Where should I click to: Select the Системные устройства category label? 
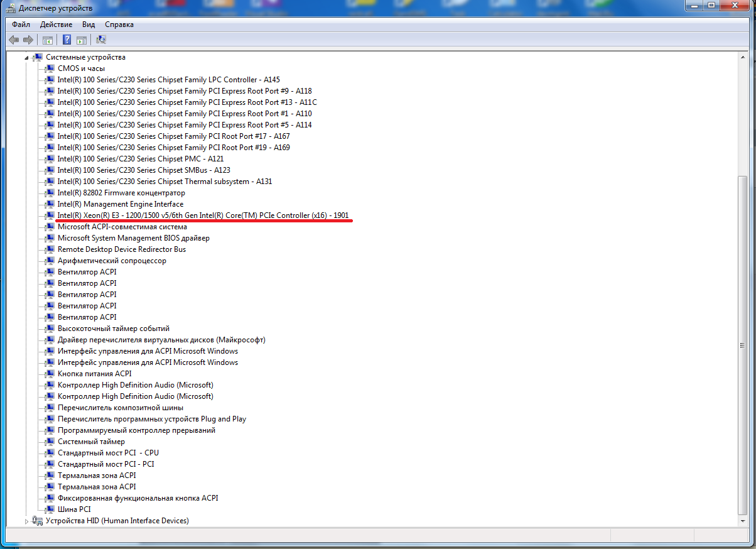pos(85,57)
